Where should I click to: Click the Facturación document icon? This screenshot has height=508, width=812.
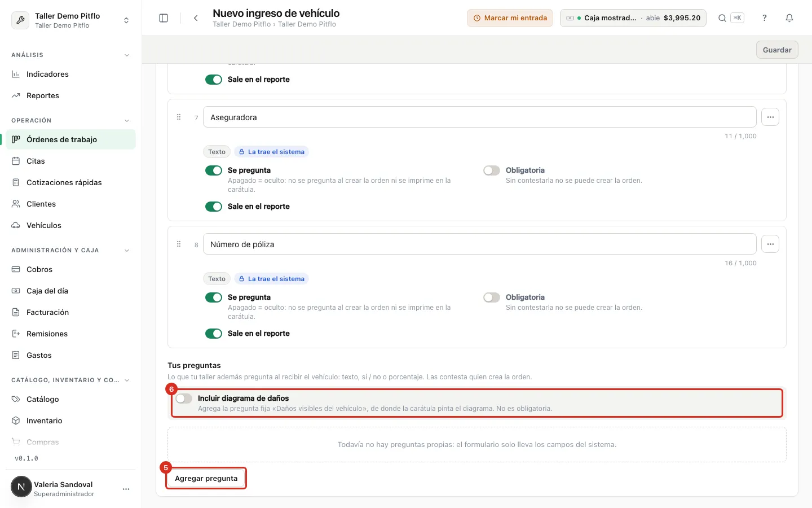coord(16,312)
